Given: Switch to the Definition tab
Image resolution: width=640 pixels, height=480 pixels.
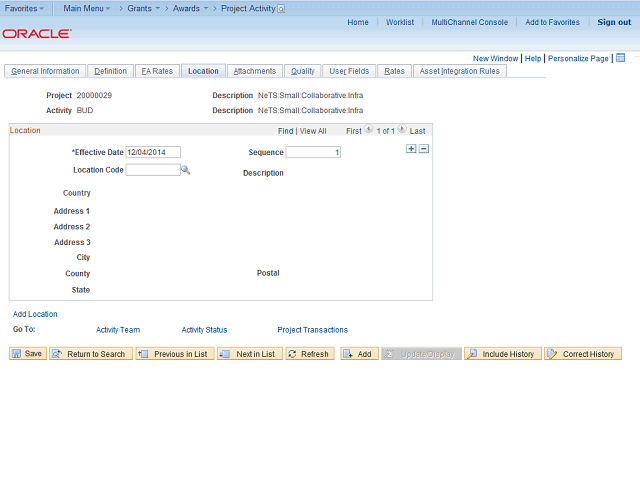Looking at the screenshot, I should (x=110, y=71).
